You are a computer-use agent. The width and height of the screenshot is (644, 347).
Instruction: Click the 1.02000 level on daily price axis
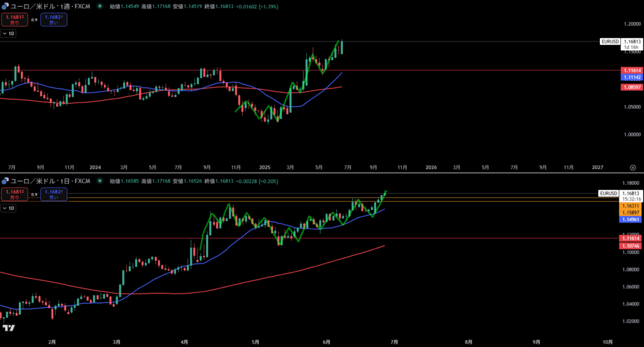630,321
